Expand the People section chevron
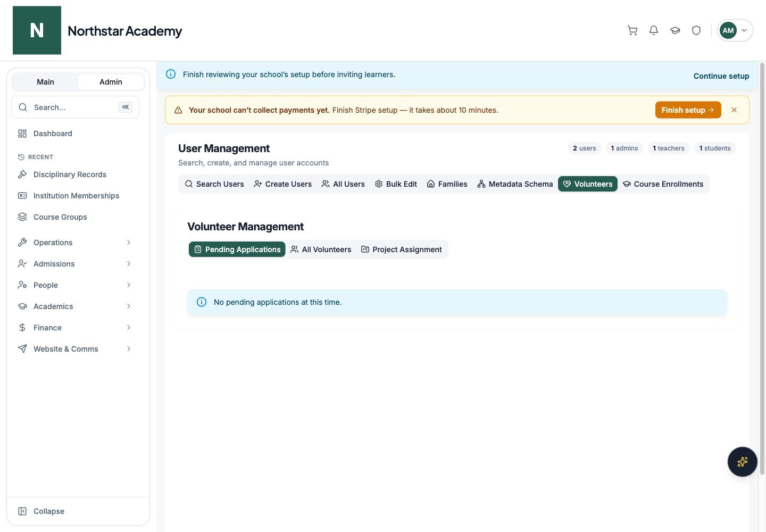 128,285
